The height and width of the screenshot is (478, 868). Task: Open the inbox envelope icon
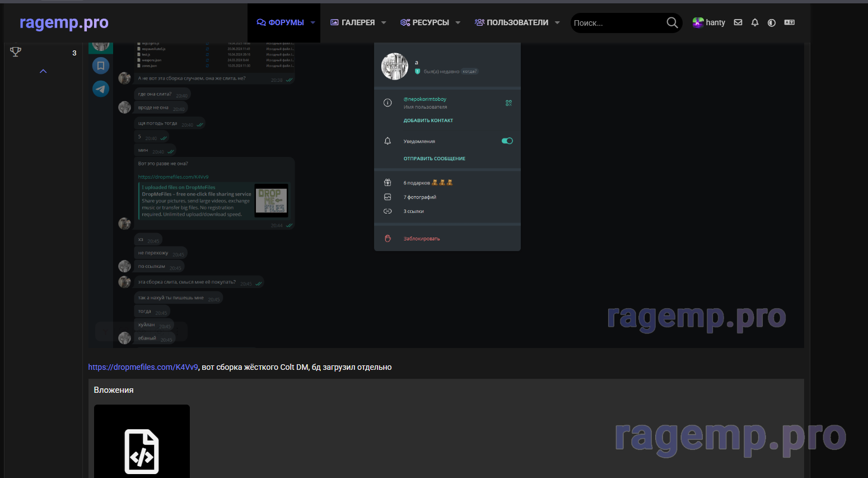pyautogui.click(x=738, y=22)
